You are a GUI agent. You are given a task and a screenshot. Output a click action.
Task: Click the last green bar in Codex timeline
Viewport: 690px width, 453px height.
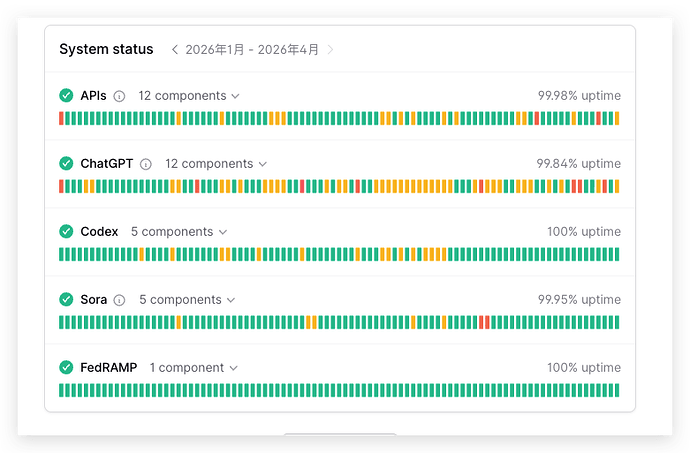617,254
